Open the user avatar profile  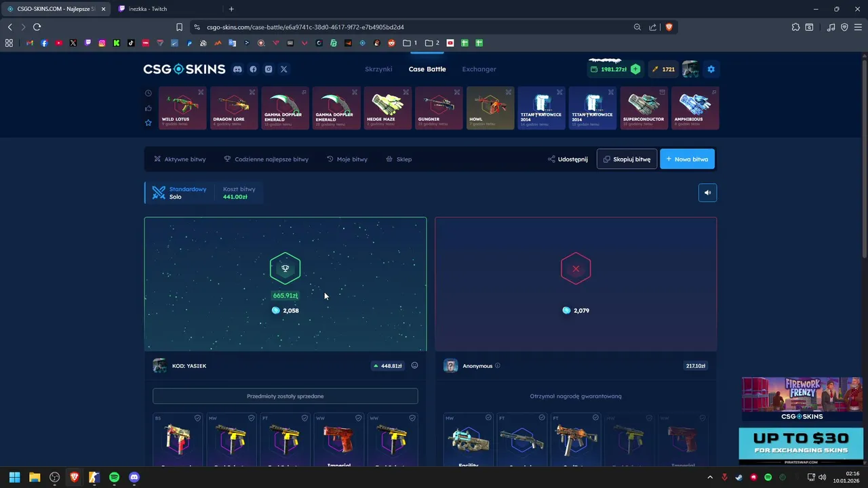690,69
